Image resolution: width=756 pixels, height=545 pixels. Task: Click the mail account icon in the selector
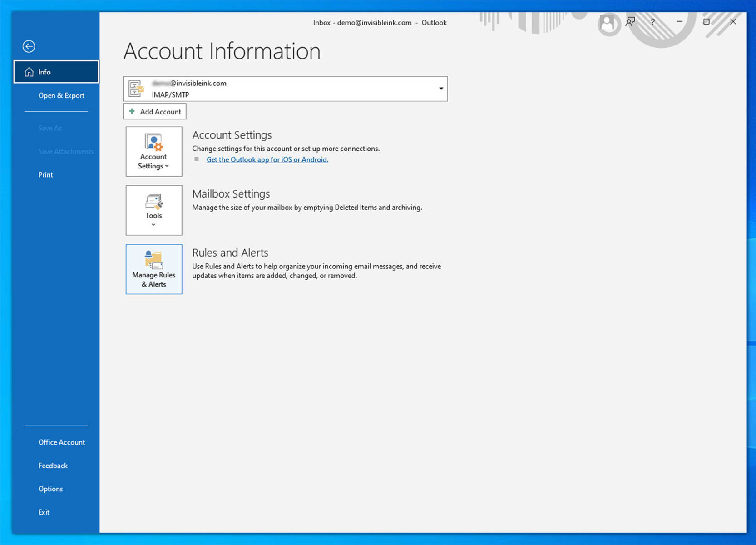click(136, 89)
